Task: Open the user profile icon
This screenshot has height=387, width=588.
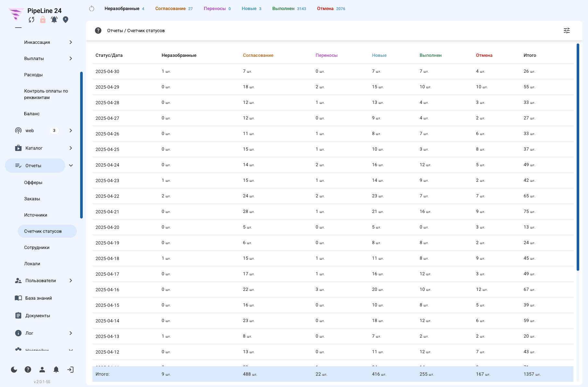Action: 42,369
